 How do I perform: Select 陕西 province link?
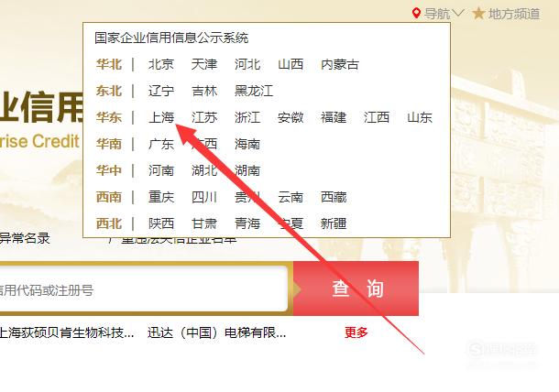pyautogui.click(x=161, y=223)
